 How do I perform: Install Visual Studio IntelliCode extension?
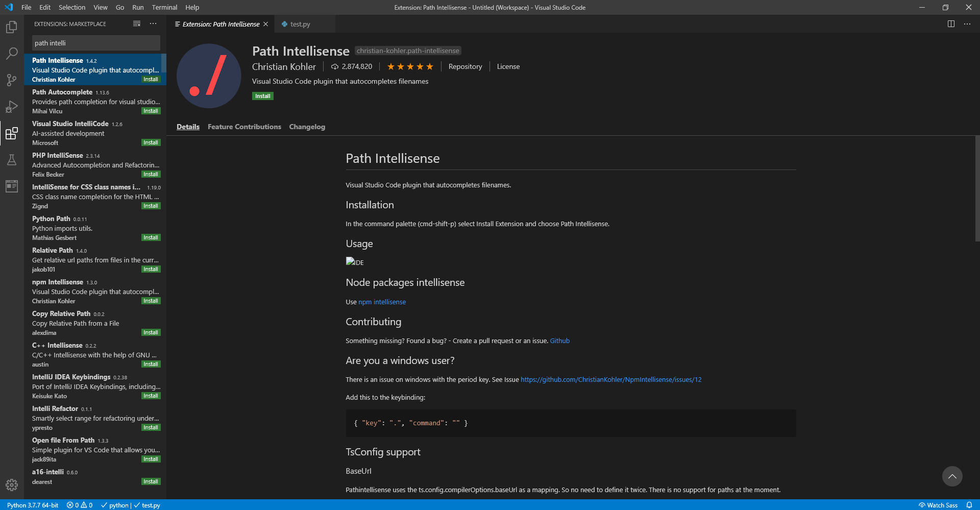point(151,142)
